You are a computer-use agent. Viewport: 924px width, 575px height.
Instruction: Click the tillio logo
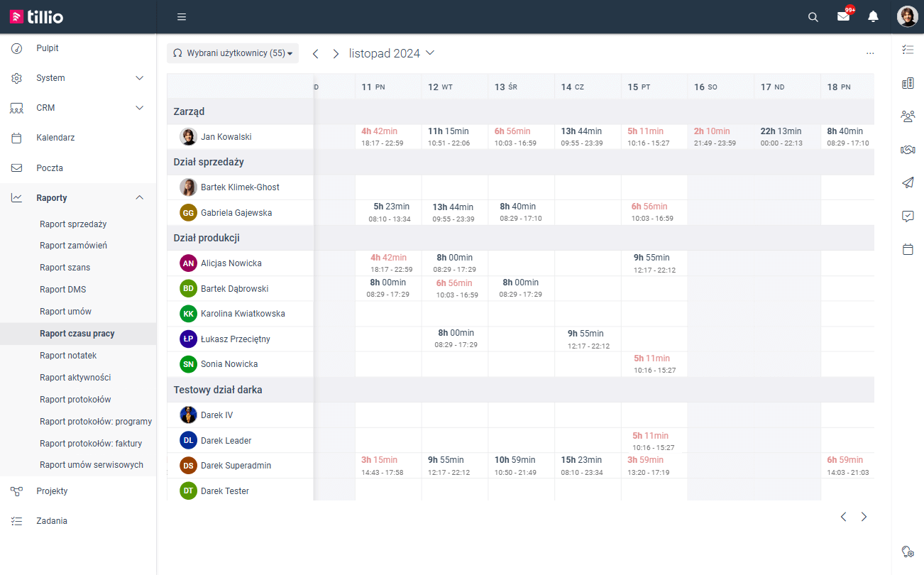click(37, 16)
